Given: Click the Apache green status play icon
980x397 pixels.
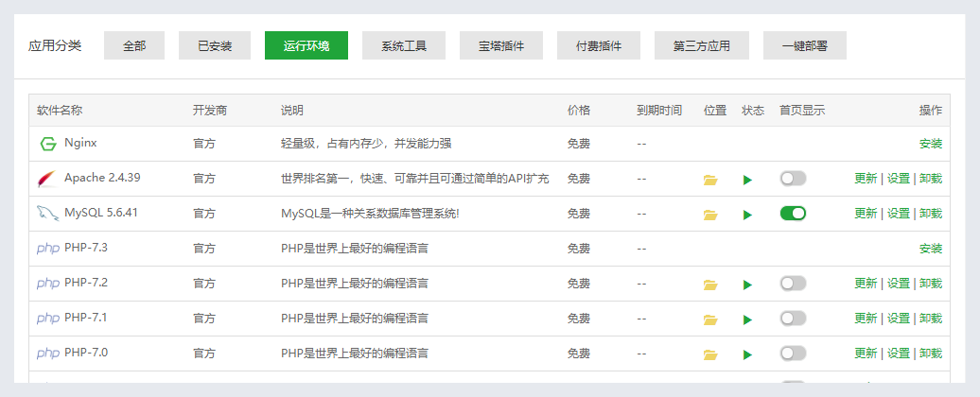Looking at the screenshot, I should click(x=747, y=180).
